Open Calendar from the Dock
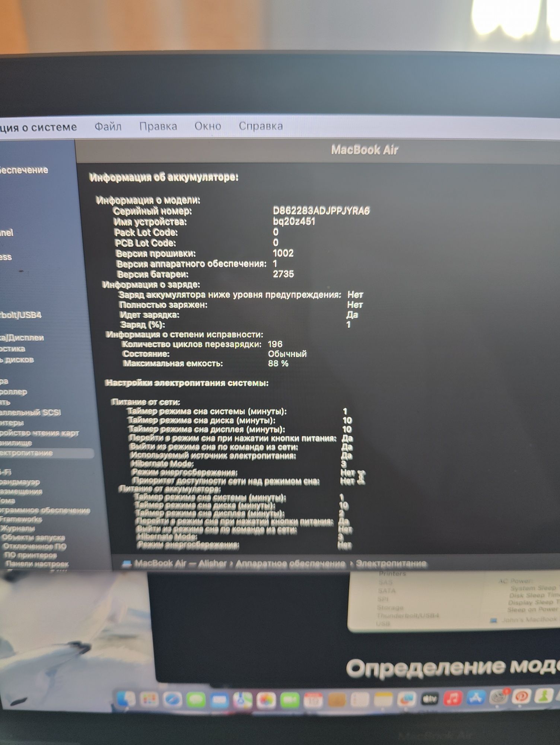 tap(313, 701)
